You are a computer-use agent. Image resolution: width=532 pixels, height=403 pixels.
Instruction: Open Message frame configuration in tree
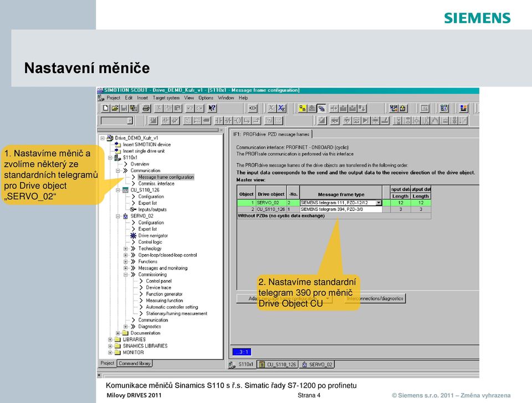(x=166, y=177)
